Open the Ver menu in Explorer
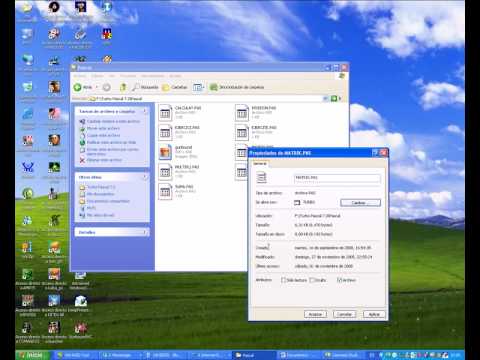Viewport: 480px width, 360px height. (112, 76)
